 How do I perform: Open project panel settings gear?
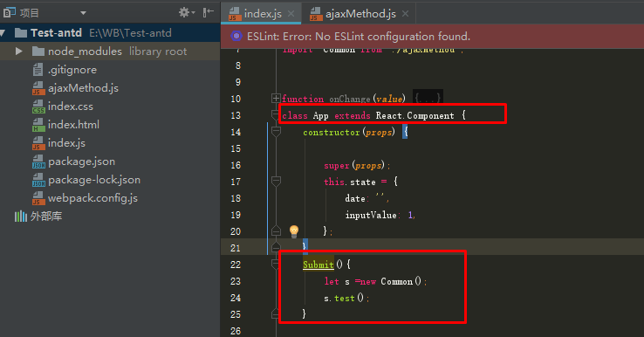[186, 12]
